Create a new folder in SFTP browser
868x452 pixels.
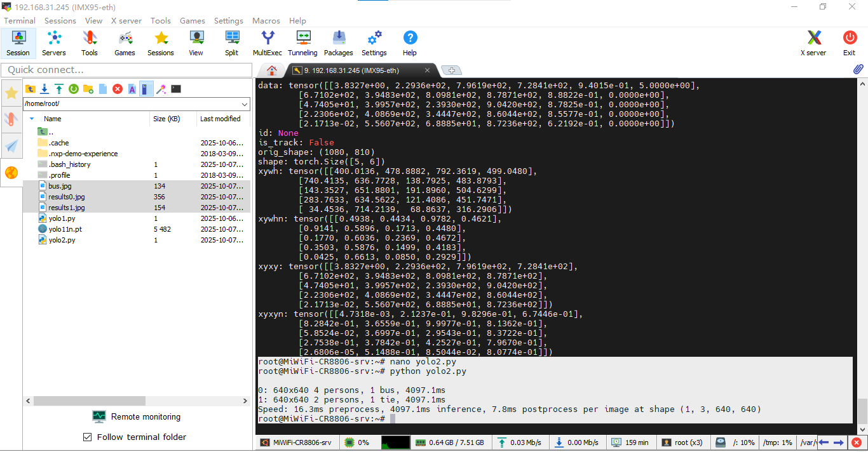88,89
